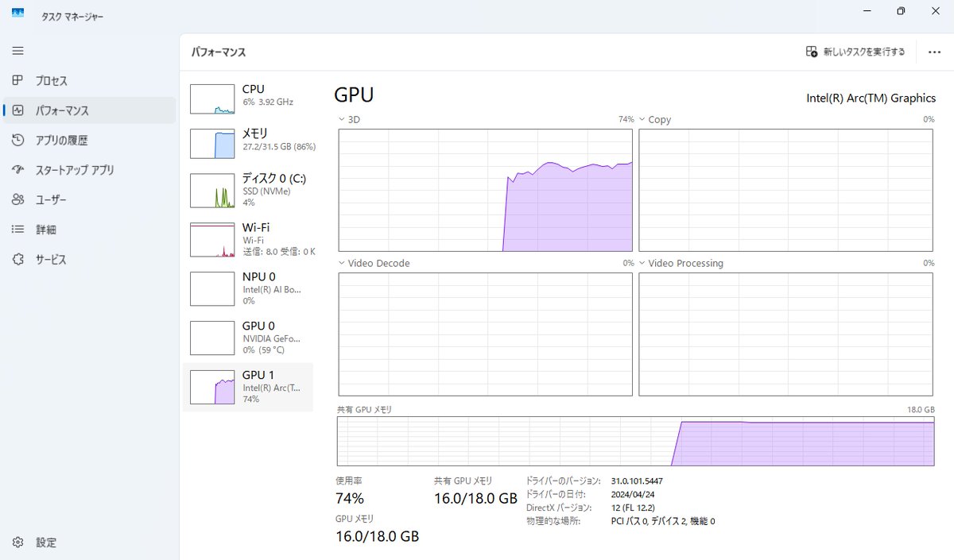Select GPU 1 Intel Arc item

(x=248, y=386)
